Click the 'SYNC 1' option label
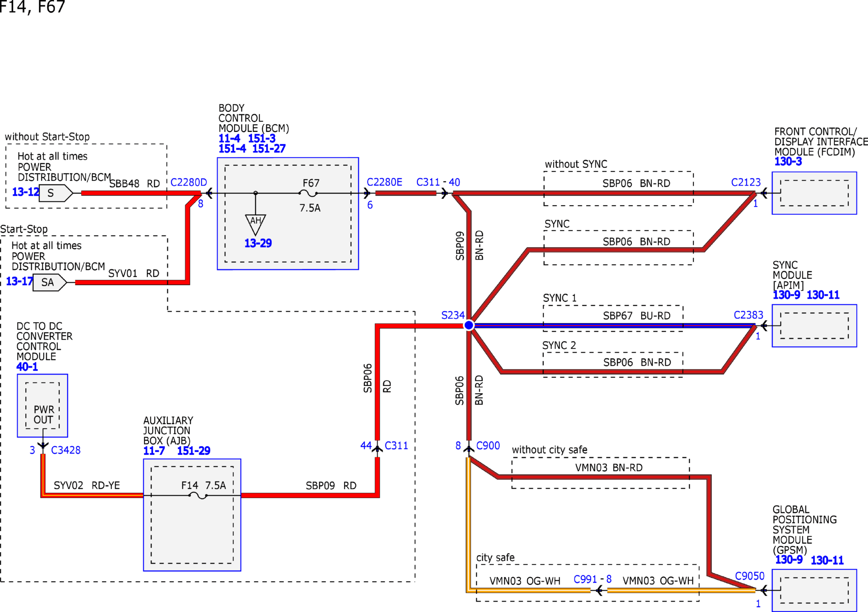Image resolution: width=868 pixels, height=612 pixels. pos(560,298)
